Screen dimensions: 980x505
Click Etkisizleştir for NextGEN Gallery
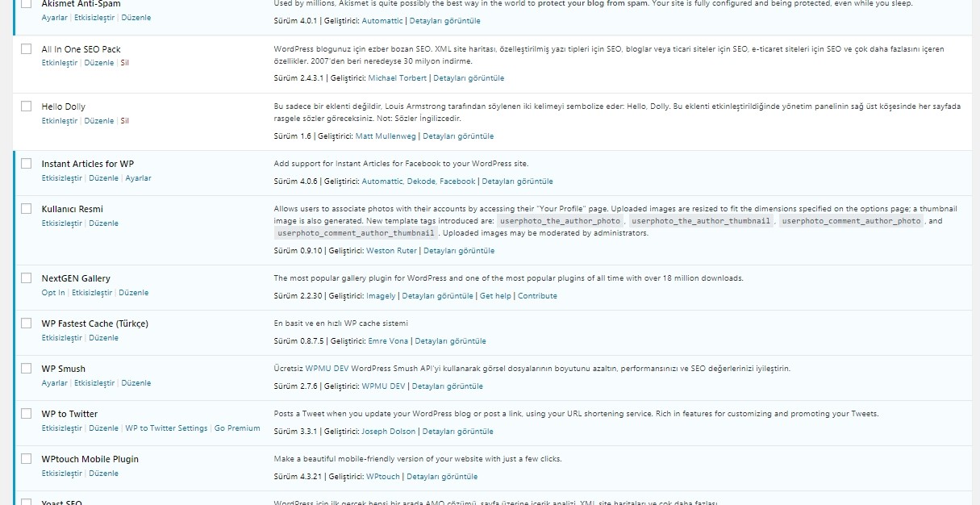point(91,293)
